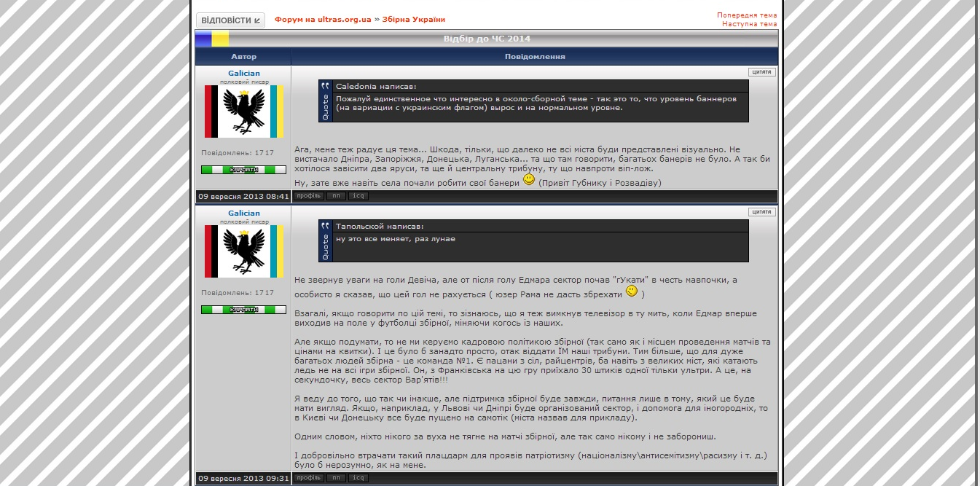This screenshot has height=486, width=980.
Task: Click the winking emoticon in second post
Action: (632, 291)
